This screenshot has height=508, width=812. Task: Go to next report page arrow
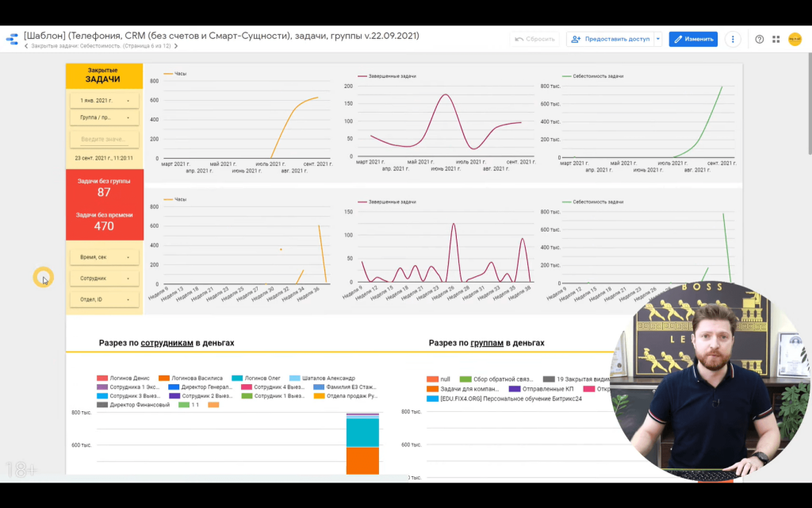[x=175, y=46]
